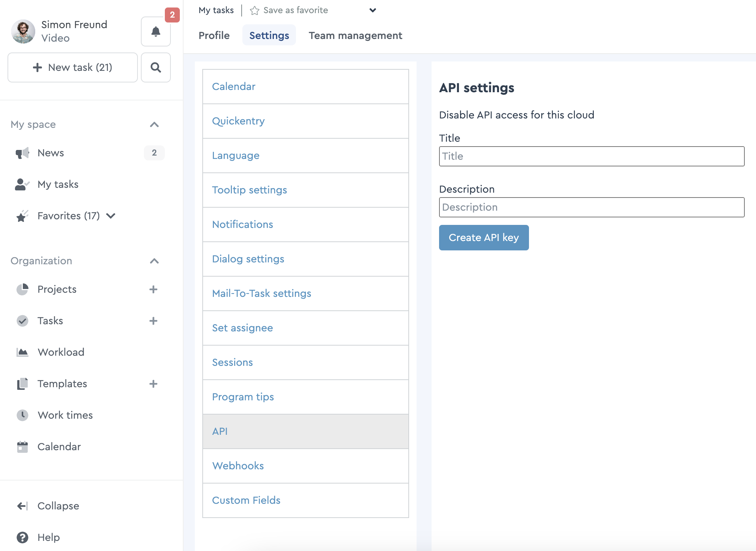Click the Description input field

(592, 207)
